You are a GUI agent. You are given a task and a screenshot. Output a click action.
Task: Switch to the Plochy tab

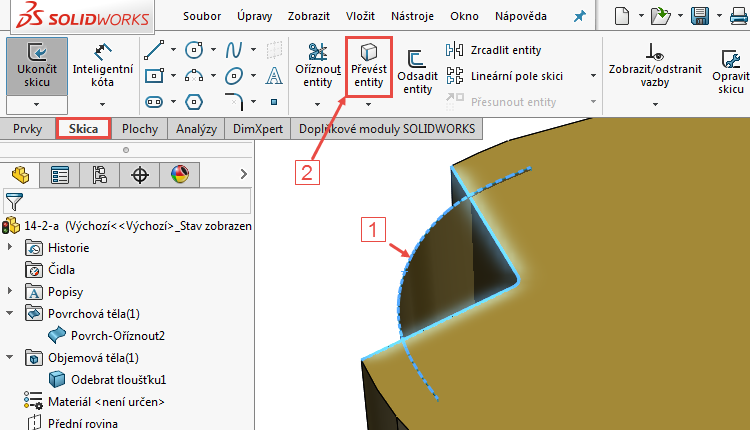coord(140,129)
